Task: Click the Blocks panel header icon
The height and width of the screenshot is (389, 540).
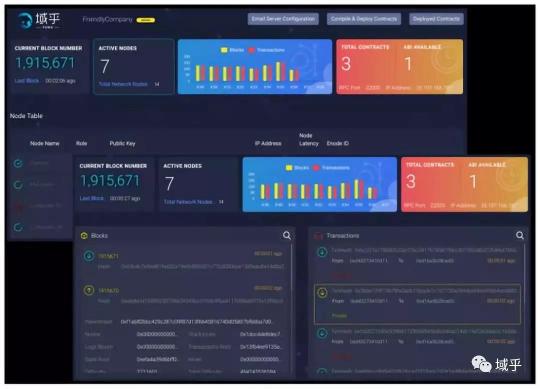Action: (x=84, y=236)
